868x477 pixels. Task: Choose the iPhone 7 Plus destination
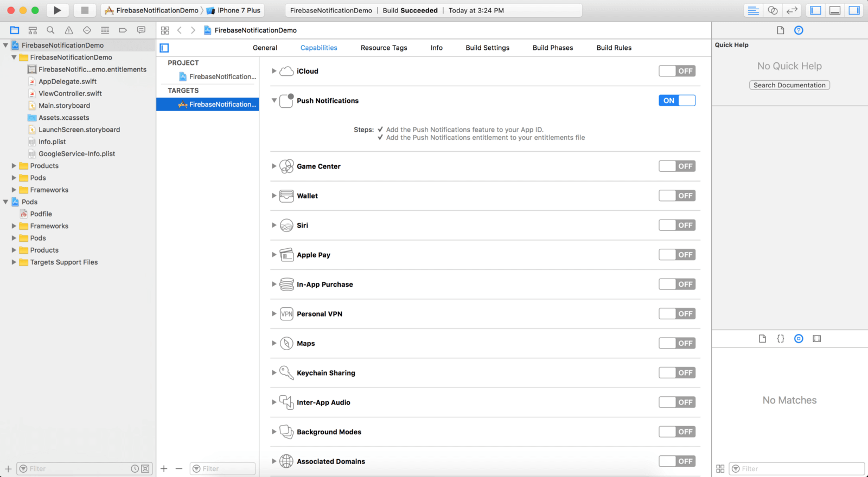(234, 10)
